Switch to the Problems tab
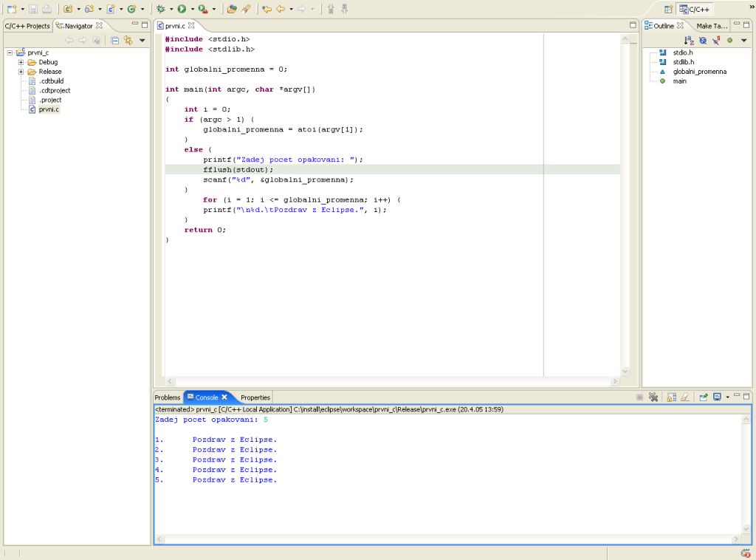Image resolution: width=756 pixels, height=560 pixels. click(168, 397)
